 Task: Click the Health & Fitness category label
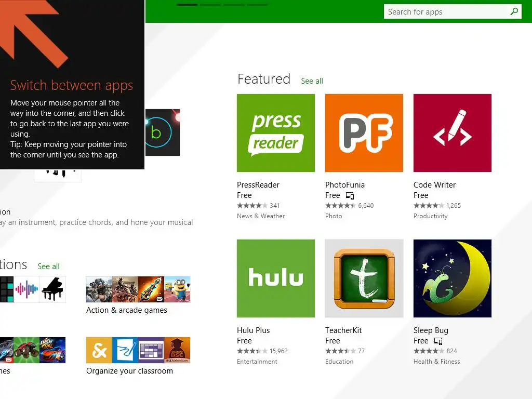click(x=436, y=362)
